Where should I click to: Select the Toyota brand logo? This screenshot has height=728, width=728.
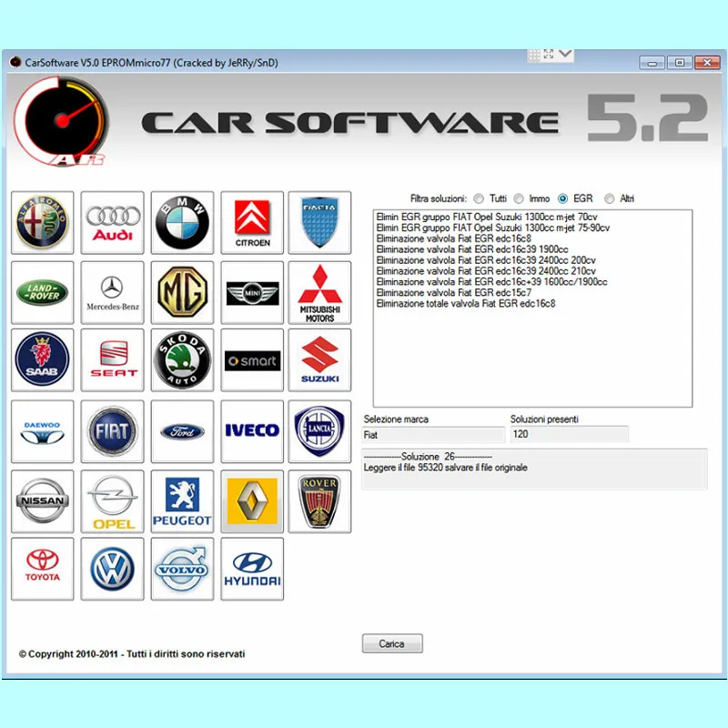pyautogui.click(x=42, y=569)
